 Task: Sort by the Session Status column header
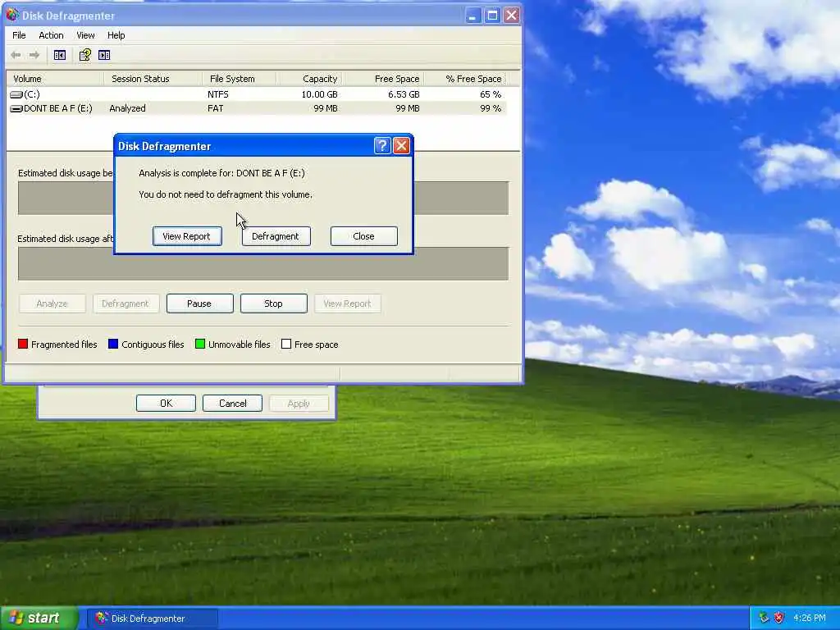pos(153,79)
